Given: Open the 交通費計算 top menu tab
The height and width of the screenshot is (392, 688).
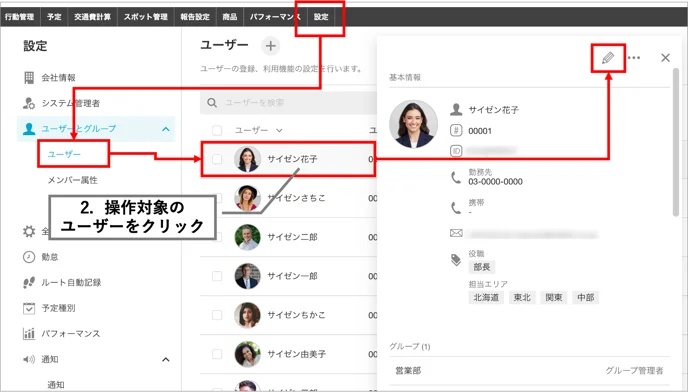Looking at the screenshot, I should [x=93, y=17].
